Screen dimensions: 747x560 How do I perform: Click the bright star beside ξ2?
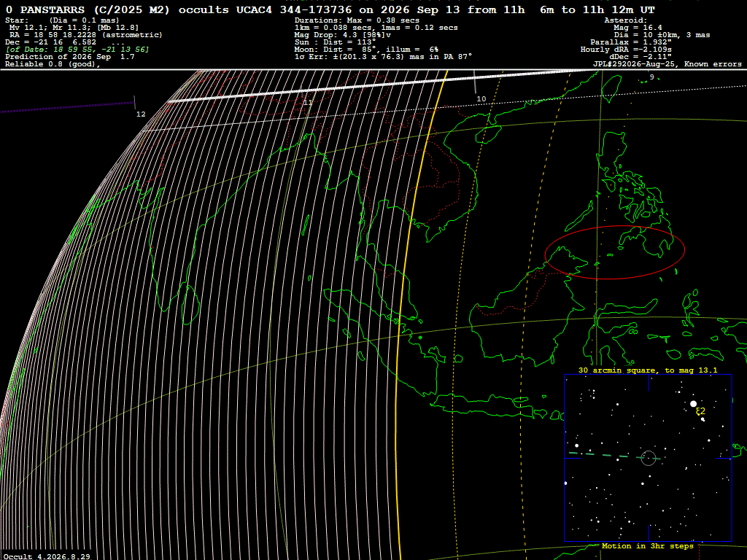[693, 404]
